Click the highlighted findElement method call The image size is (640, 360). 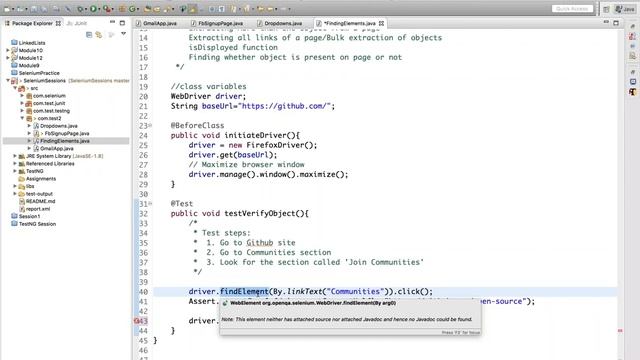(x=244, y=291)
